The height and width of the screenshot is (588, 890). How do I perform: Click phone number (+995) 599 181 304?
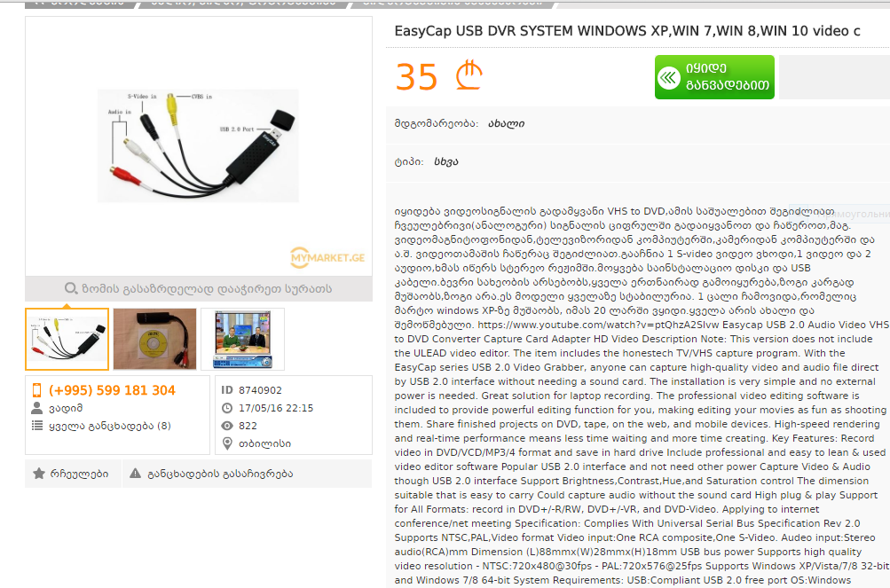pos(112,390)
